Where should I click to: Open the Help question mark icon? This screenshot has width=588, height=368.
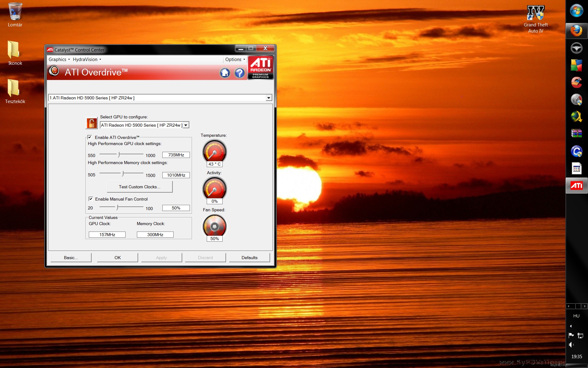pos(239,73)
